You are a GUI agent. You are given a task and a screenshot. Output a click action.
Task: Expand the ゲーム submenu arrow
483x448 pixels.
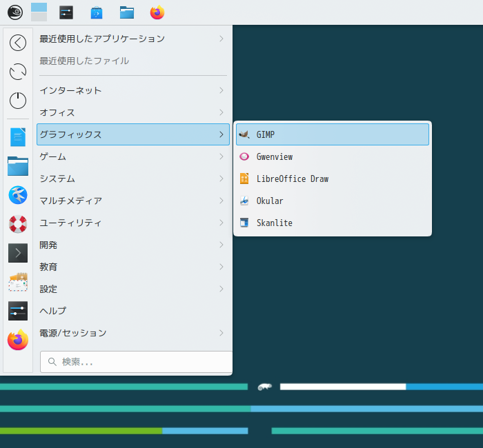(221, 156)
